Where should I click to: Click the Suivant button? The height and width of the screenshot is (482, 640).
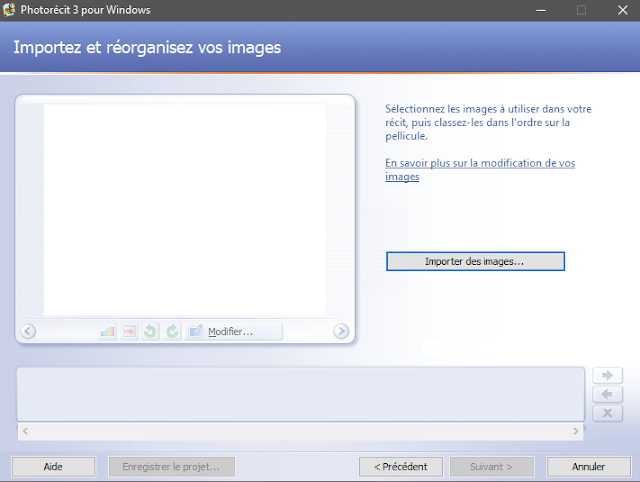492,466
